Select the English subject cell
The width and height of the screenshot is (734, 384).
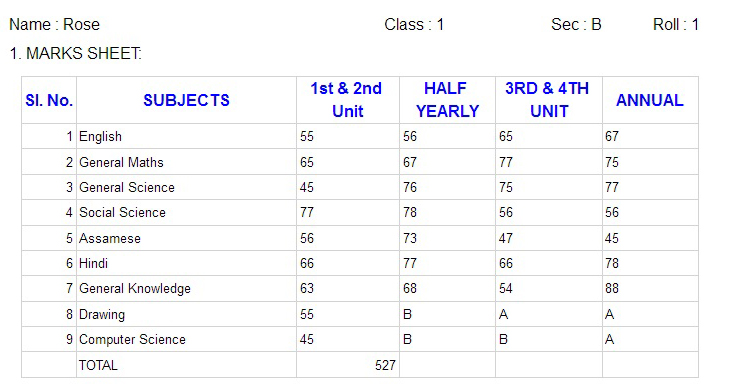(186, 136)
